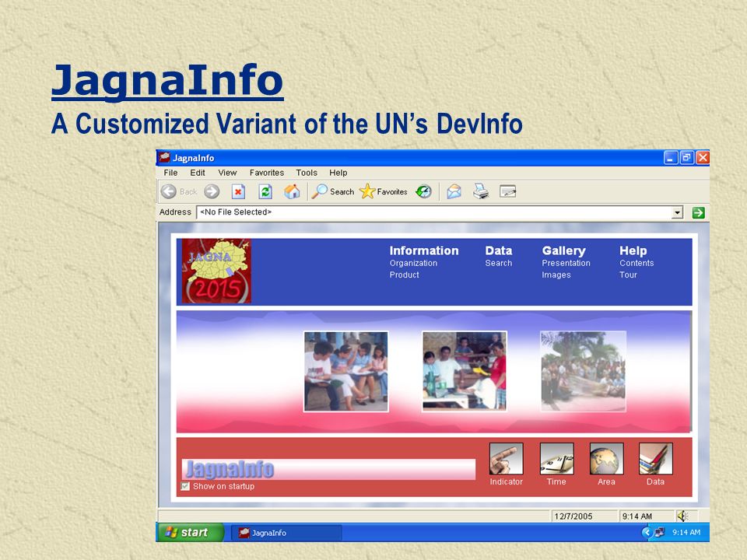
Task: Click the Images link under Gallery
Action: [556, 275]
